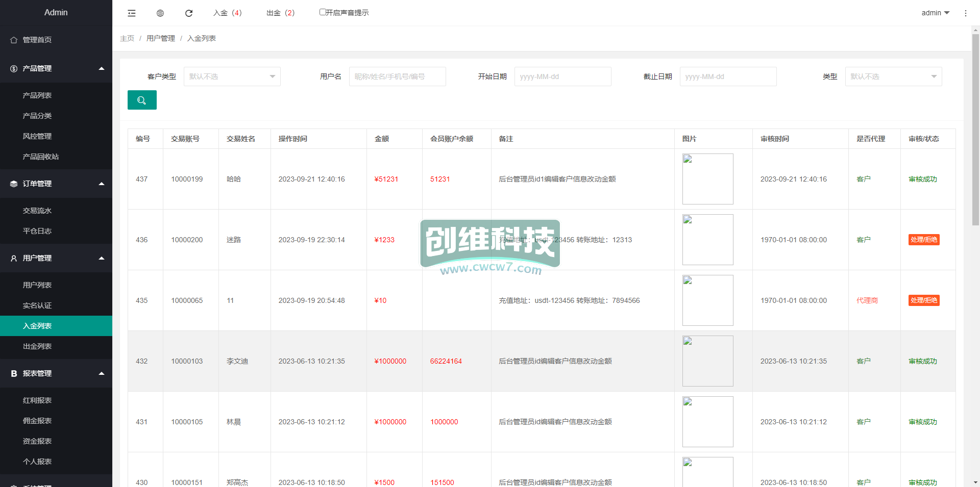The height and width of the screenshot is (487, 980).
Task: Open image thumbnail for record 432
Action: [708, 361]
